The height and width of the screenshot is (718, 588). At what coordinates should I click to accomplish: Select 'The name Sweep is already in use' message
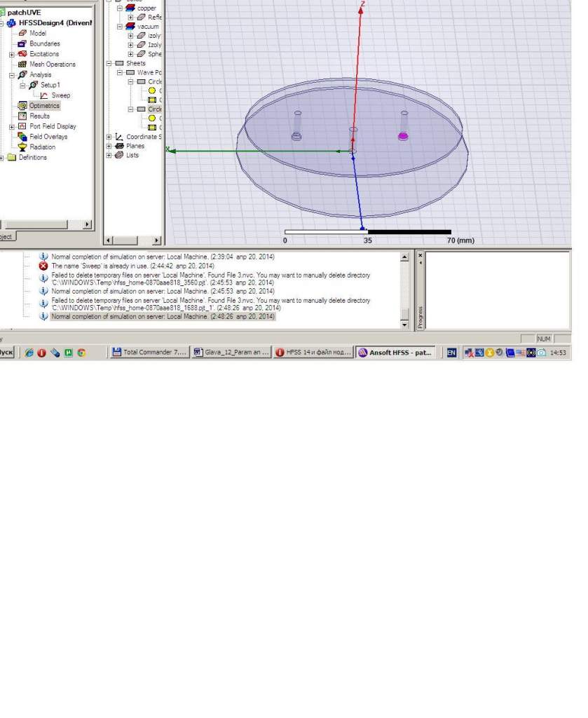point(132,266)
